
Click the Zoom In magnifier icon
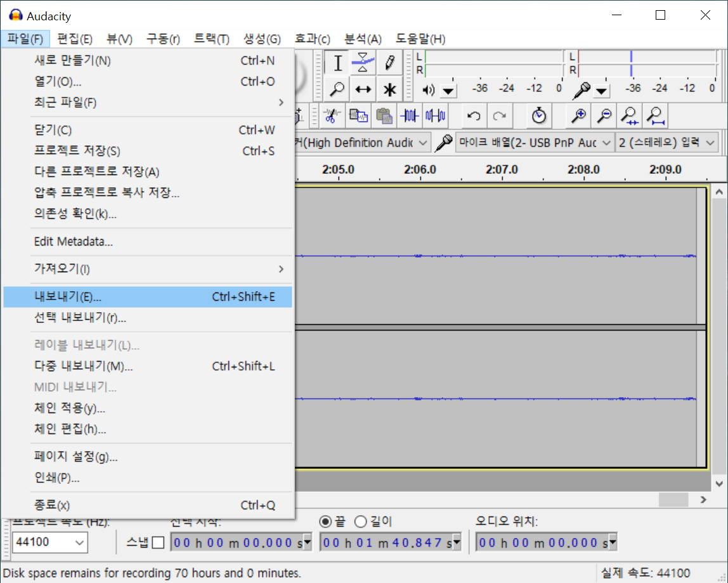click(578, 115)
